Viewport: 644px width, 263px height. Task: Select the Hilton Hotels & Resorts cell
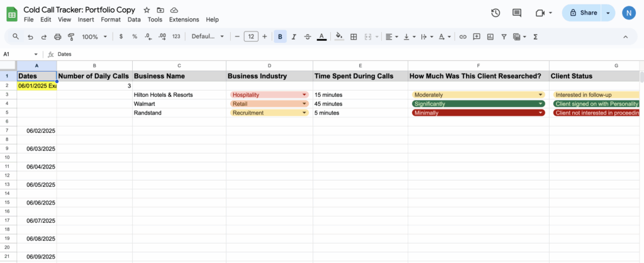[x=179, y=94]
